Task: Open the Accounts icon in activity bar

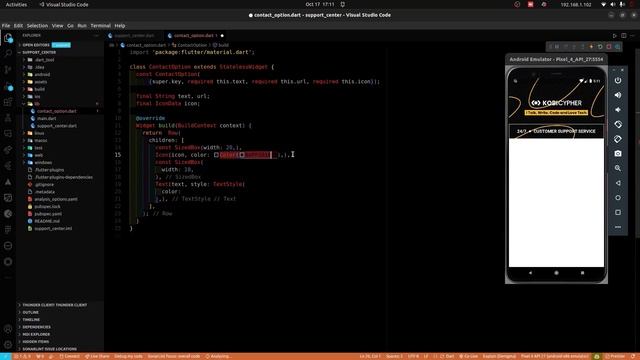Action: pyautogui.click(x=8, y=329)
